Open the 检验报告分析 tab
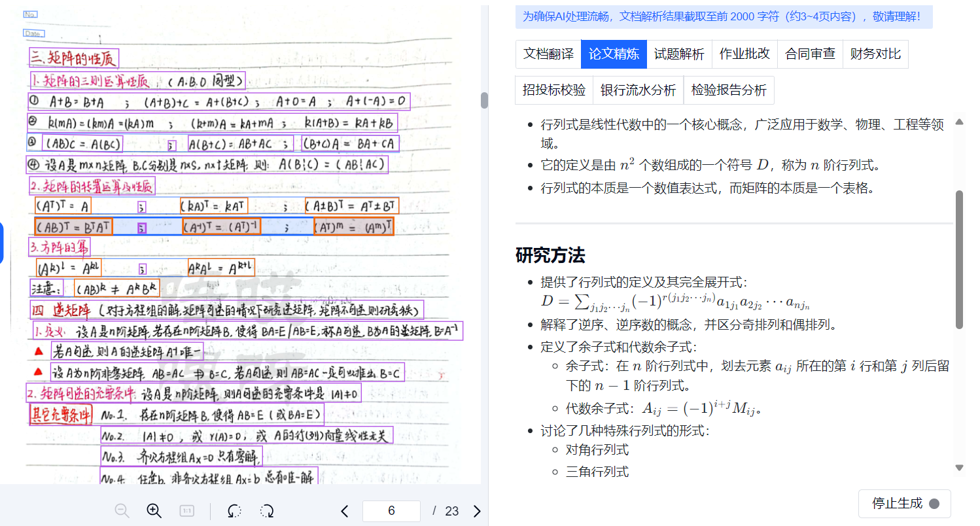 (x=729, y=90)
